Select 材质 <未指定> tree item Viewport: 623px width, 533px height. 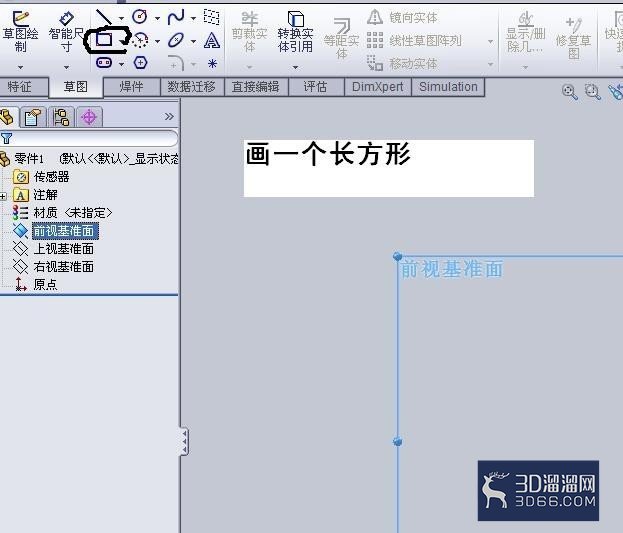(x=62, y=213)
